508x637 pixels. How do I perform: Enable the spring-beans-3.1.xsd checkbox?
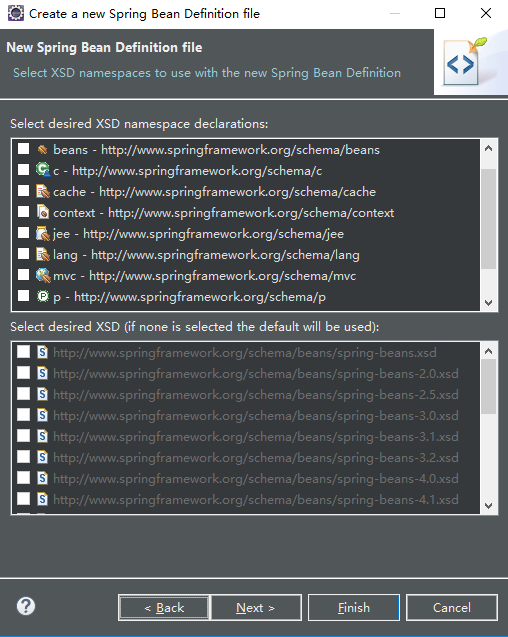coord(23,436)
